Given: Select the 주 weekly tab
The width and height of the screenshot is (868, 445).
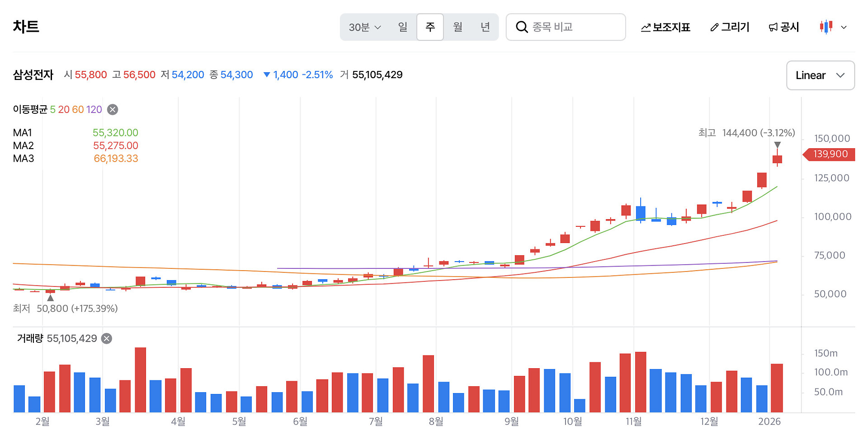Looking at the screenshot, I should (430, 27).
